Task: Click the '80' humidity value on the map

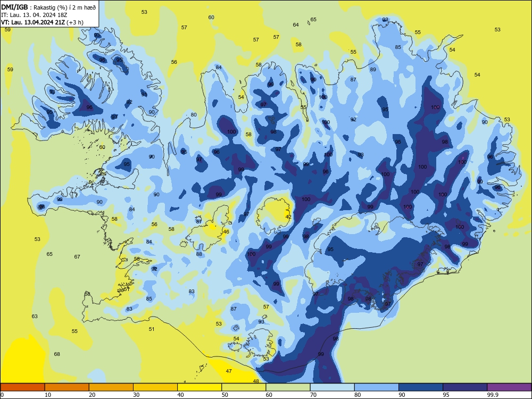Action: [194, 115]
